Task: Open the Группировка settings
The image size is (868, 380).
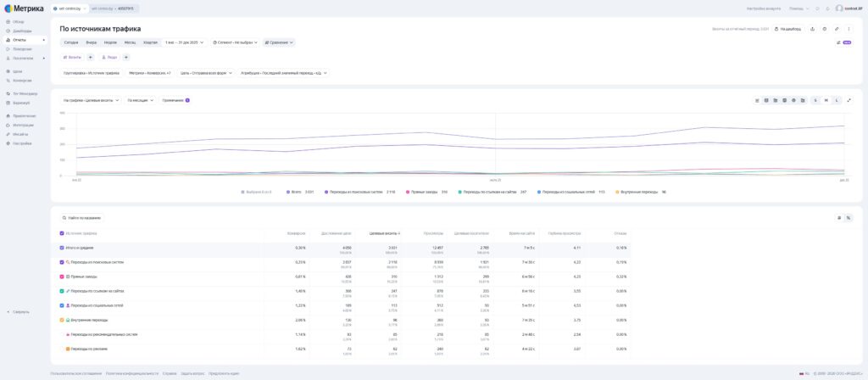Action: [x=92, y=73]
